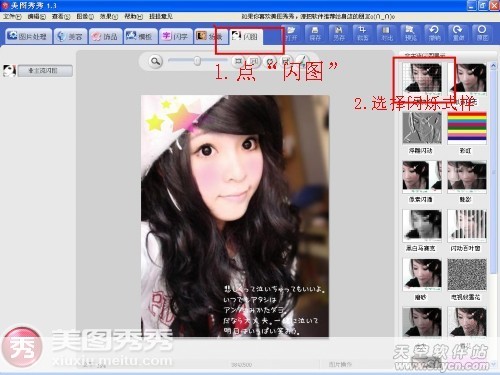Choose the rainbow 彩虹 effect thumbnail
Screen dimensions: 500x375
pos(467,128)
